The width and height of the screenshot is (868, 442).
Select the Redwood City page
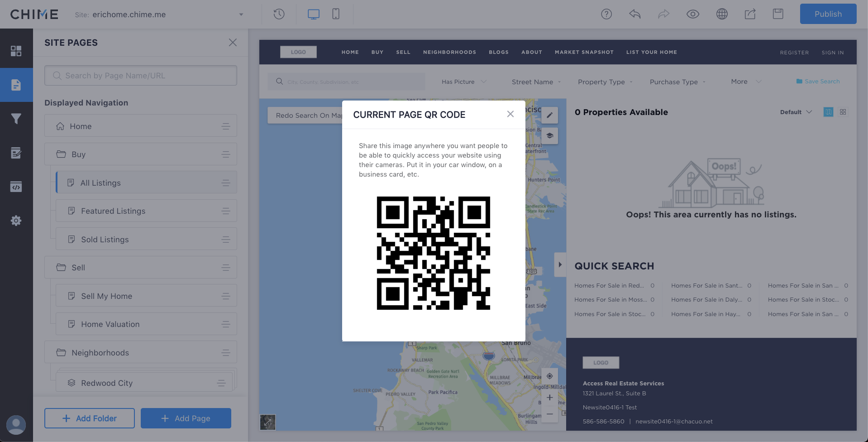coord(144,383)
